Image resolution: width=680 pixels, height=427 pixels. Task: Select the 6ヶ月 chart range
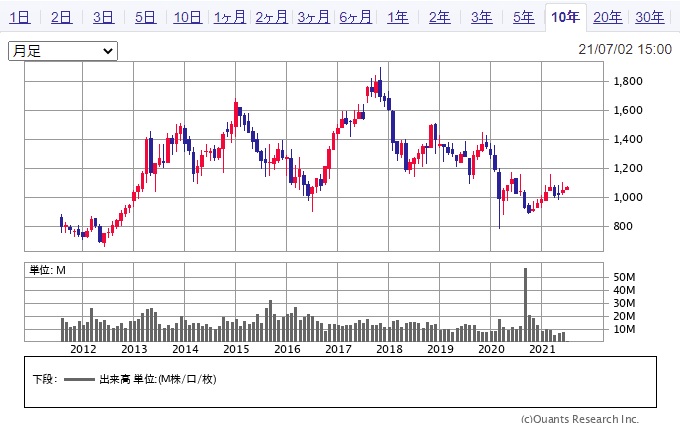point(356,17)
